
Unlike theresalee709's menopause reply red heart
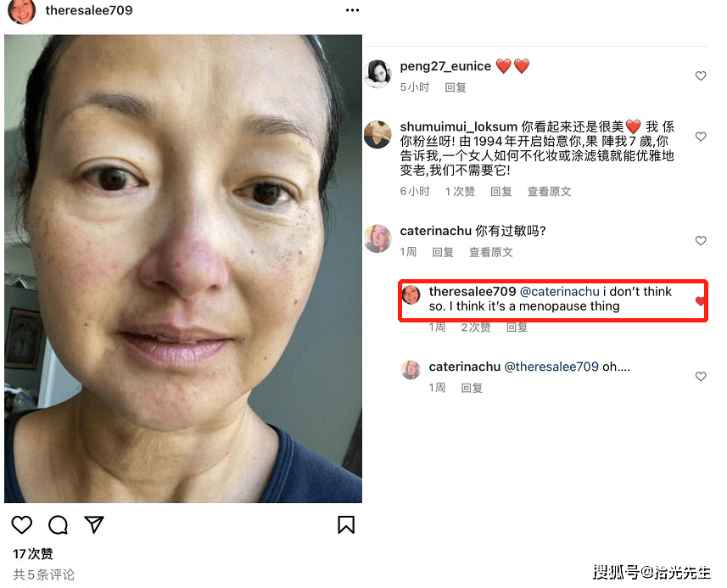tap(700, 301)
